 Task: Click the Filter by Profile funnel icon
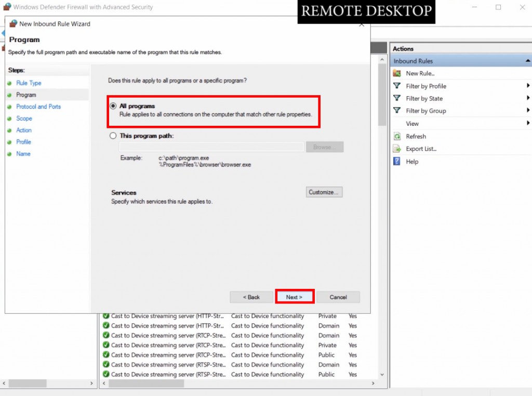tap(396, 86)
